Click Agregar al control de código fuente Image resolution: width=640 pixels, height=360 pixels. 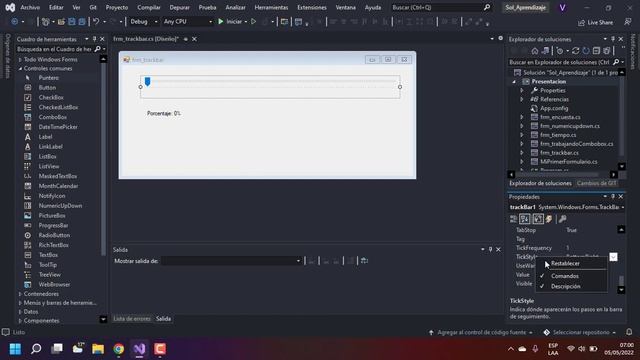(x=481, y=333)
